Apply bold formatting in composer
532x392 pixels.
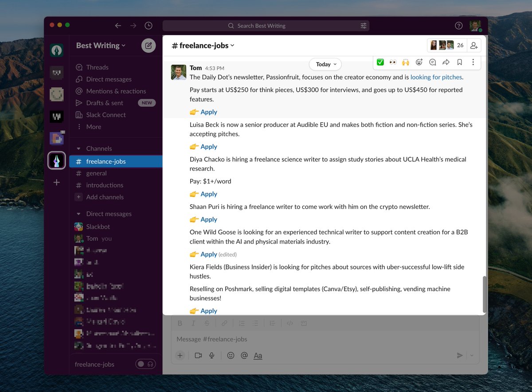pos(180,323)
